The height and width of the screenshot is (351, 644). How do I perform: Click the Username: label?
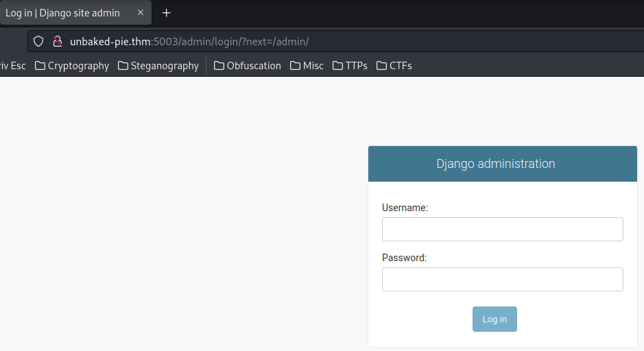coord(405,208)
